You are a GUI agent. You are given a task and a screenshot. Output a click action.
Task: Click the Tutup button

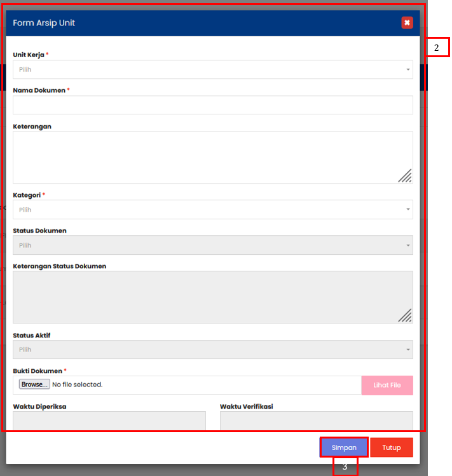[x=392, y=447]
